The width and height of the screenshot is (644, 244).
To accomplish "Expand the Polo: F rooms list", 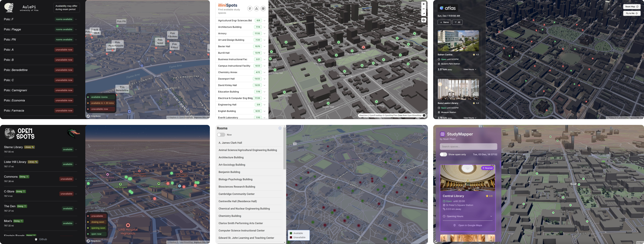I will (x=76, y=19).
